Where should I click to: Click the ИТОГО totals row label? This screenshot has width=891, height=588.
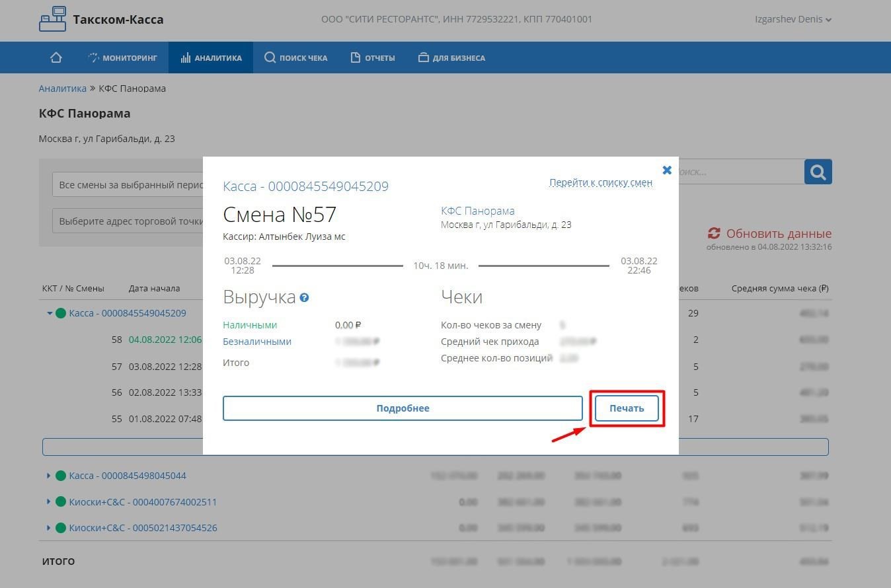(x=58, y=561)
